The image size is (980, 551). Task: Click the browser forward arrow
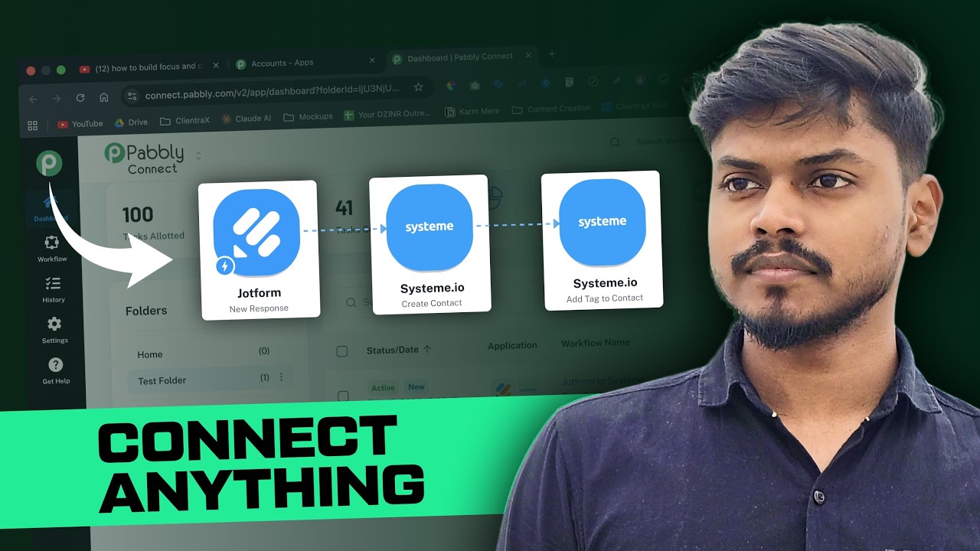tap(56, 98)
